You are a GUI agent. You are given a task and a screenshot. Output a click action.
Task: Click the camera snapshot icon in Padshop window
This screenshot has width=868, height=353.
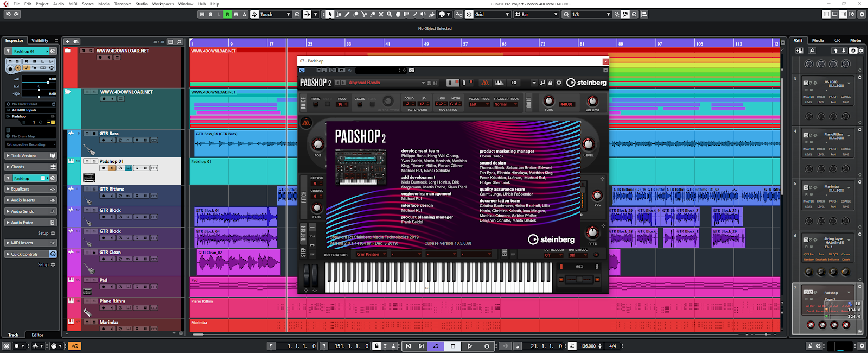click(412, 70)
